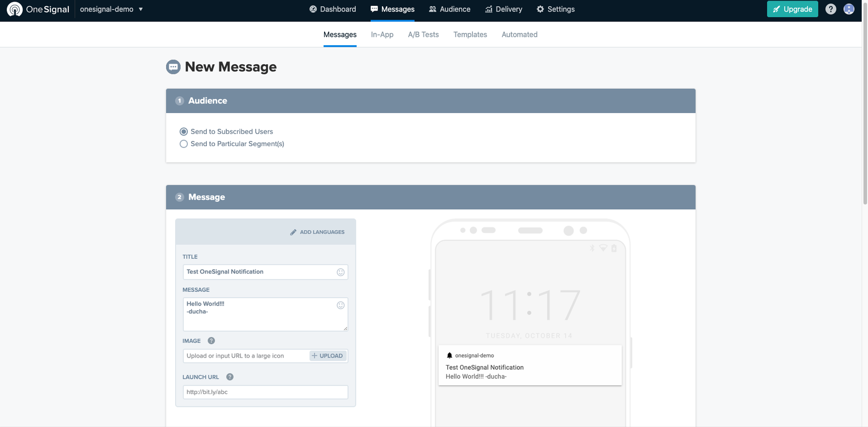Click the New Message chat bubble icon
Image resolution: width=868 pixels, height=427 pixels.
173,67
